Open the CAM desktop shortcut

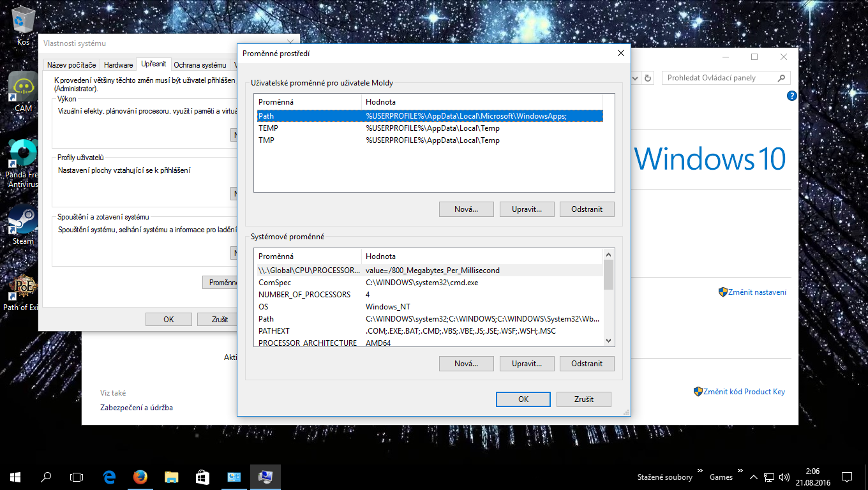24,88
